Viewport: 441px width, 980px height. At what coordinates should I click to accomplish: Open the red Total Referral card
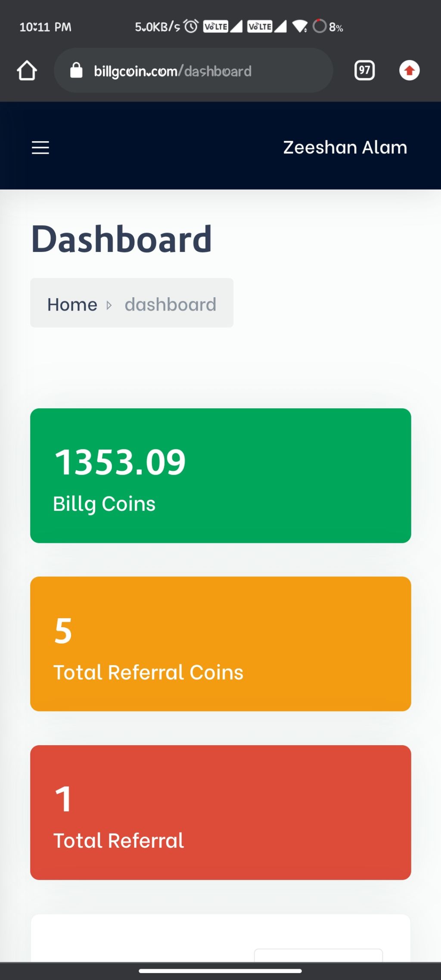click(x=220, y=812)
